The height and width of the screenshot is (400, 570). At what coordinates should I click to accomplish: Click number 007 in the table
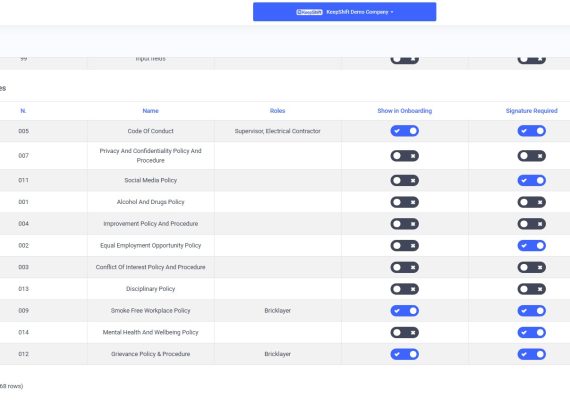point(23,156)
